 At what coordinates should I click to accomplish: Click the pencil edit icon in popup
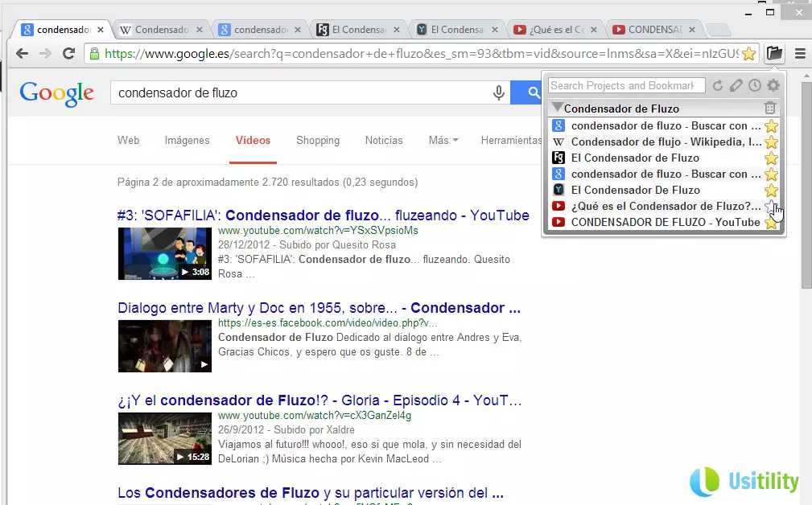pyautogui.click(x=736, y=85)
